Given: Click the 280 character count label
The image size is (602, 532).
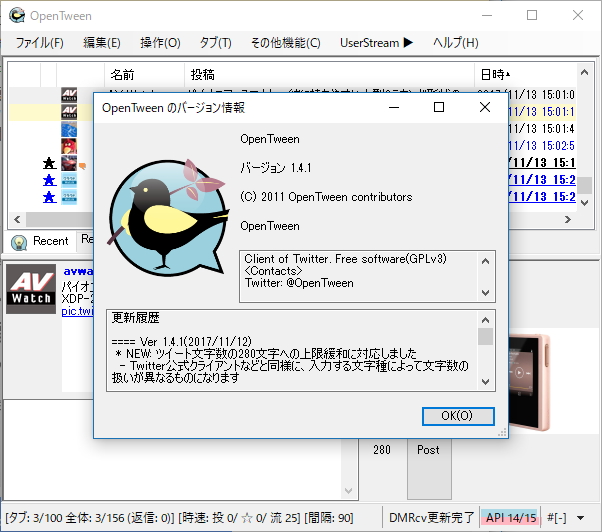Looking at the screenshot, I should 382,449.
